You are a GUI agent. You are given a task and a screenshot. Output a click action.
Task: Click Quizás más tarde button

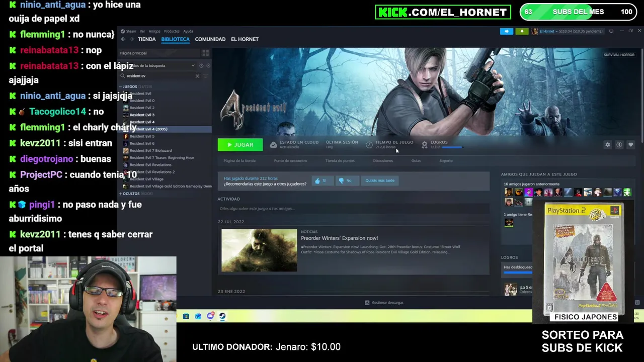coord(380,180)
